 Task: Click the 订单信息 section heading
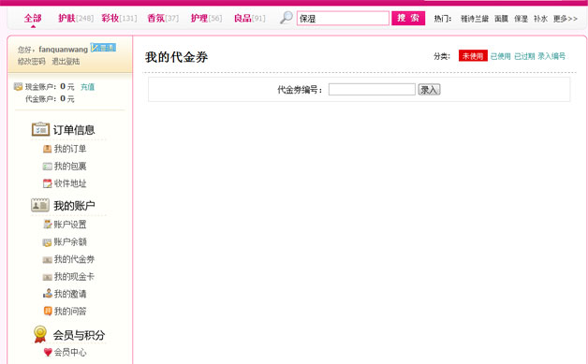74,130
